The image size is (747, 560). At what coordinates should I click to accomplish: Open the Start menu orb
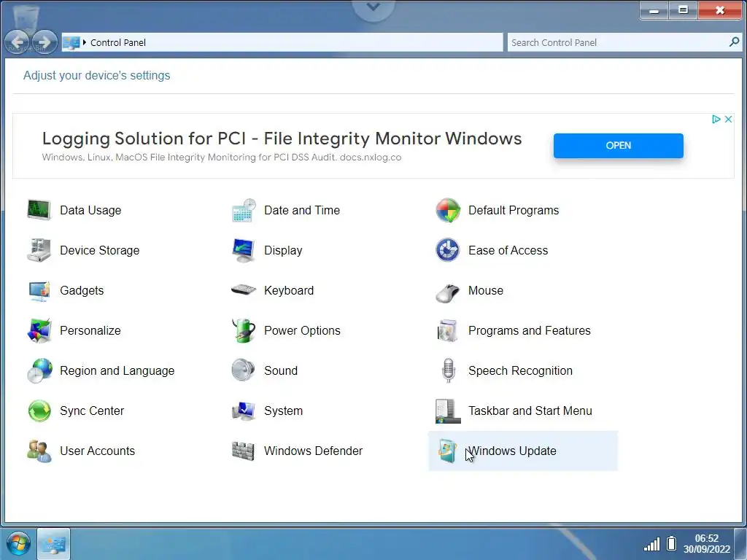pyautogui.click(x=18, y=542)
